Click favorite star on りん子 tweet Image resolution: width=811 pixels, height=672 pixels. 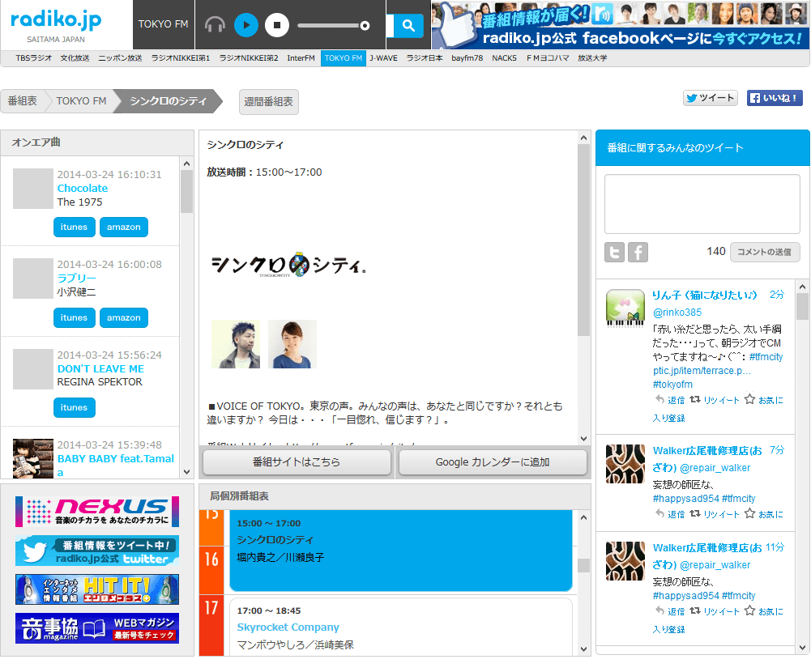tap(749, 399)
